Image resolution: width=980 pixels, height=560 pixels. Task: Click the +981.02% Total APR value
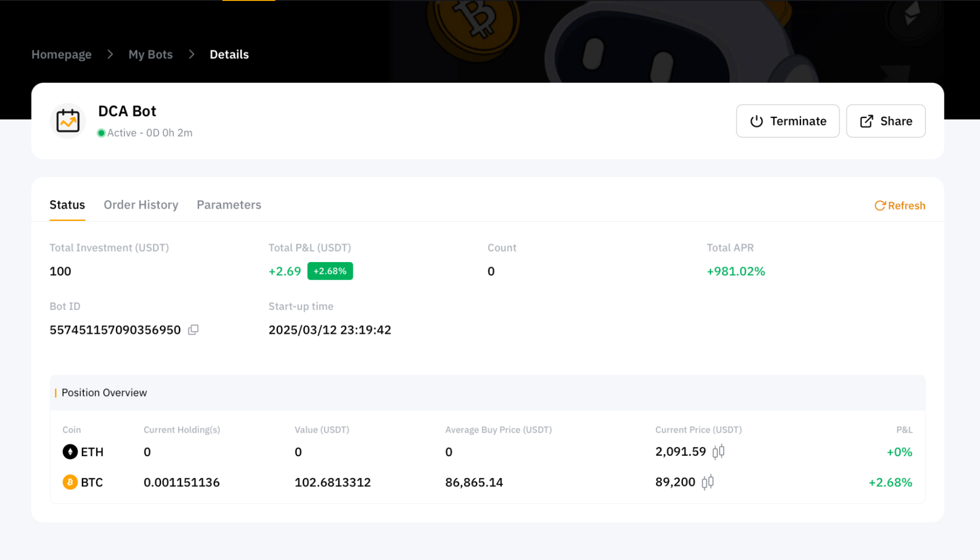pos(735,271)
